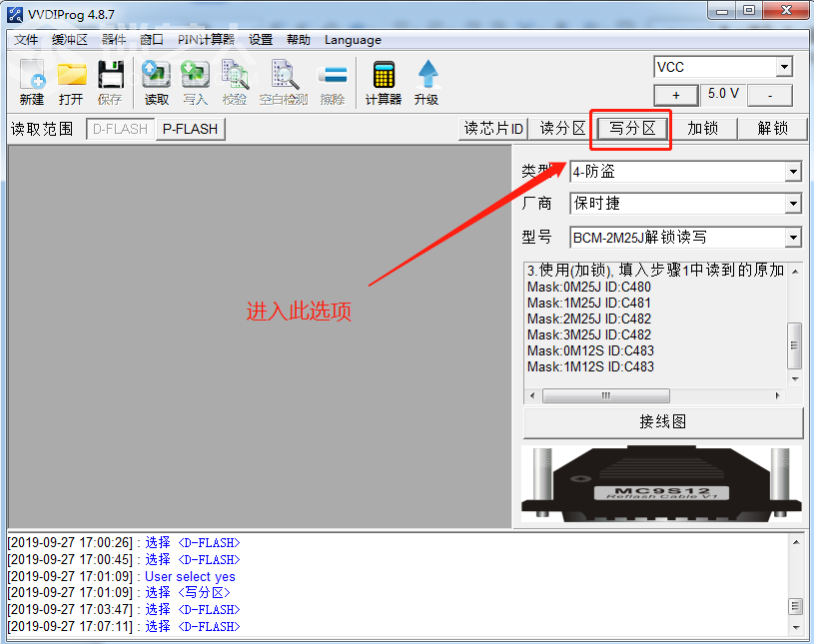Click the text Mask:0M12S ID:C483
This screenshot has width=814, height=644.
pyautogui.click(x=590, y=350)
